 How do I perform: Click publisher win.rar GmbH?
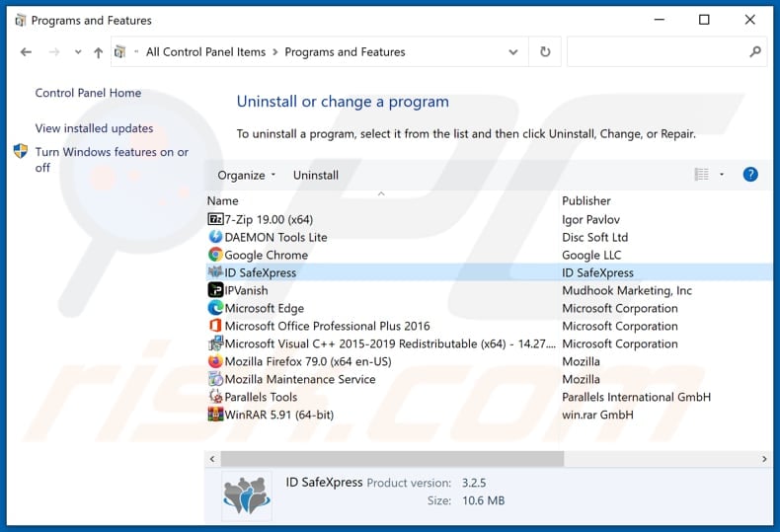tap(598, 415)
